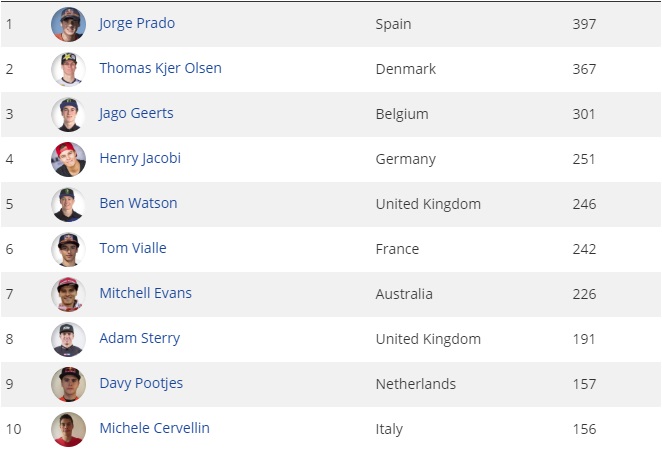The height and width of the screenshot is (453, 662).
Task: Click Davy Pootjes' rider photo
Action: coord(68,384)
